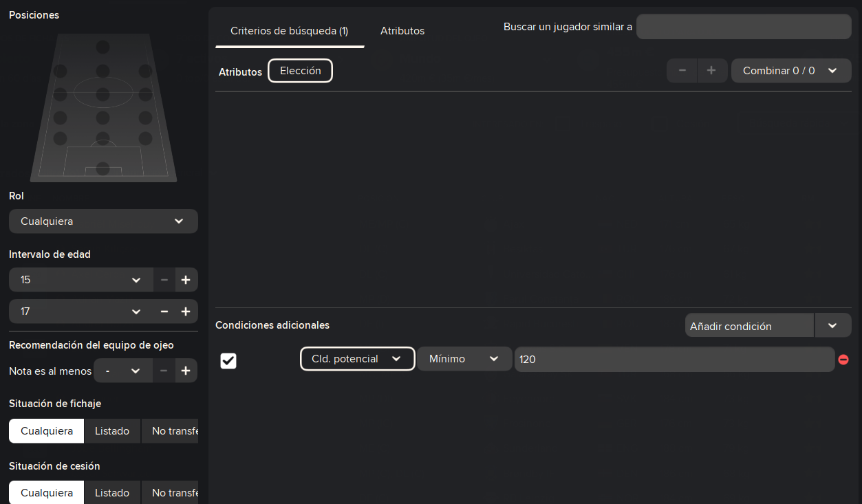
Task: Select 'No transfe' under Situación de fichaje
Action: pyautogui.click(x=170, y=431)
